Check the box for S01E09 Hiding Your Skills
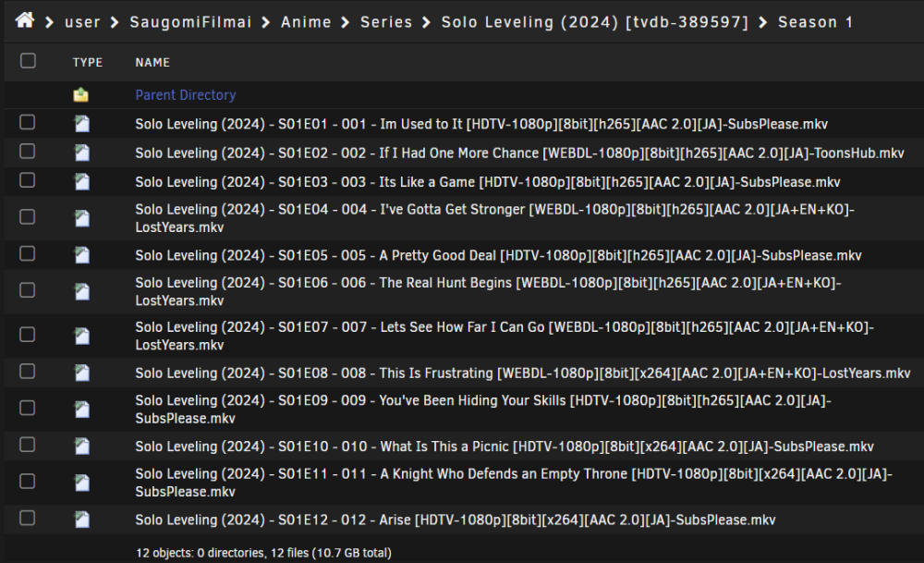Screen dimensions: 924x563 27,408
